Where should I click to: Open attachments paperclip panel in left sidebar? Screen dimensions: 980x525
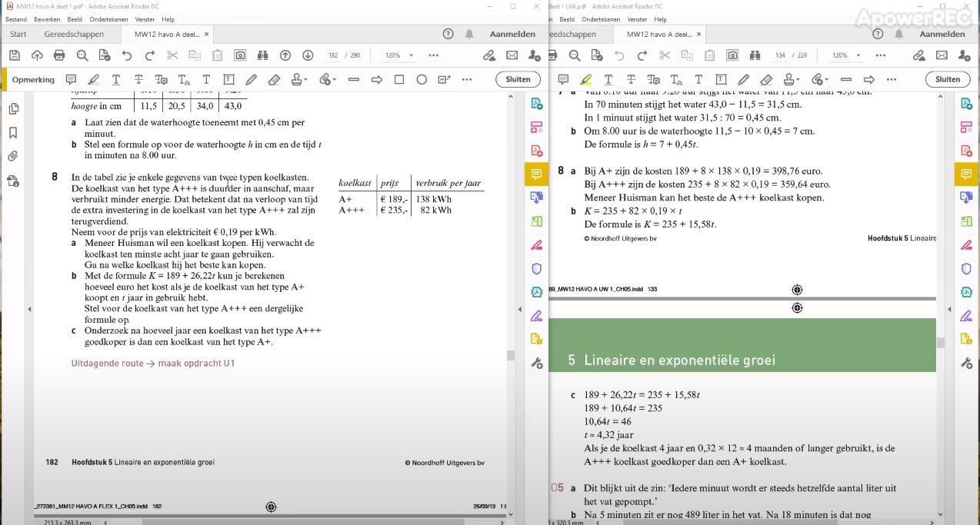pyautogui.click(x=13, y=156)
